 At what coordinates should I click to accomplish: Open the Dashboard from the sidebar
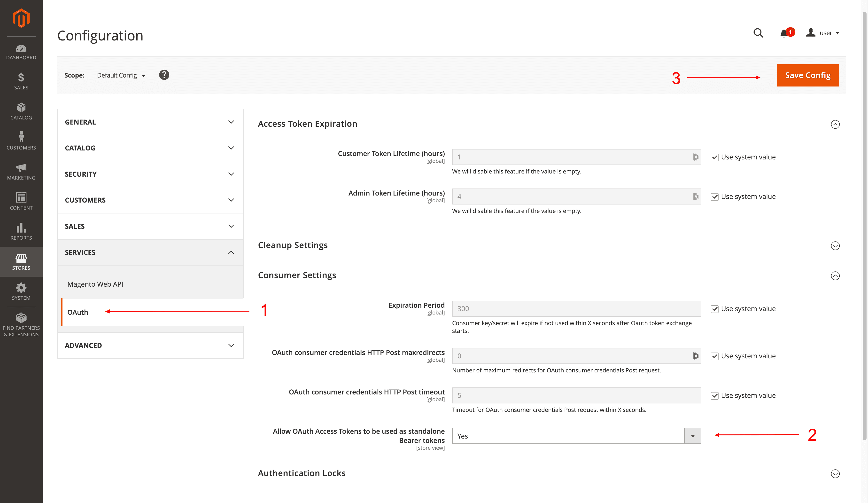click(x=21, y=52)
